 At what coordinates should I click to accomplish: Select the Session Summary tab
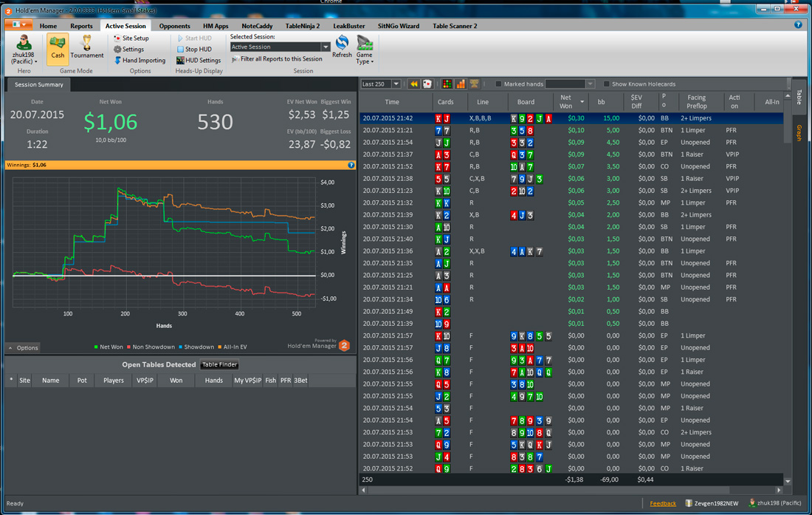(x=39, y=84)
